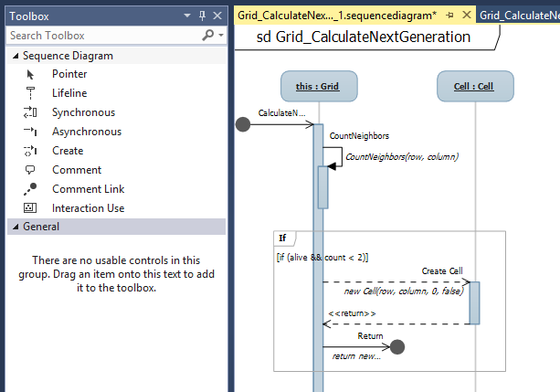This screenshot has height=392, width=560.
Task: Pick the Create message icon
Action: coord(30,151)
